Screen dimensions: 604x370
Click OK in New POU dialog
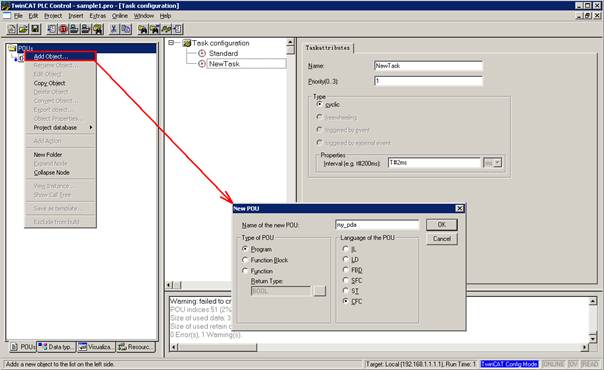coord(442,225)
